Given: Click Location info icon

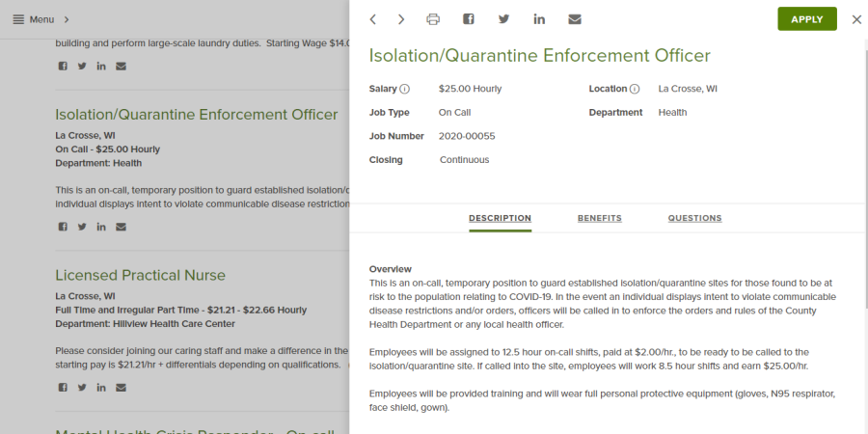Looking at the screenshot, I should [635, 89].
